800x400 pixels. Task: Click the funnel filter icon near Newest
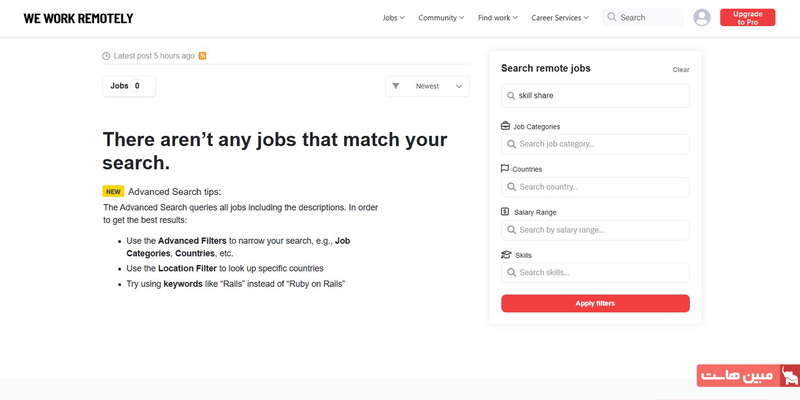point(395,86)
